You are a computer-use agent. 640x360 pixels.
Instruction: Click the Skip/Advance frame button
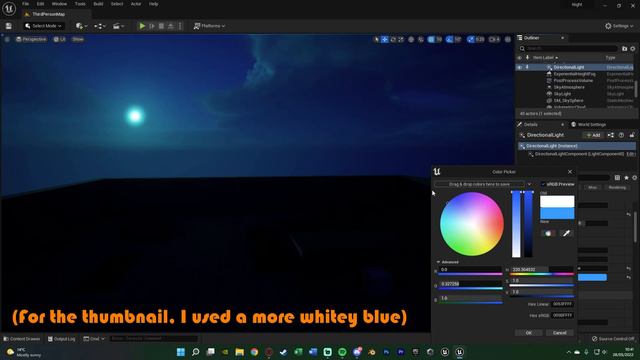pyautogui.click(x=152, y=26)
